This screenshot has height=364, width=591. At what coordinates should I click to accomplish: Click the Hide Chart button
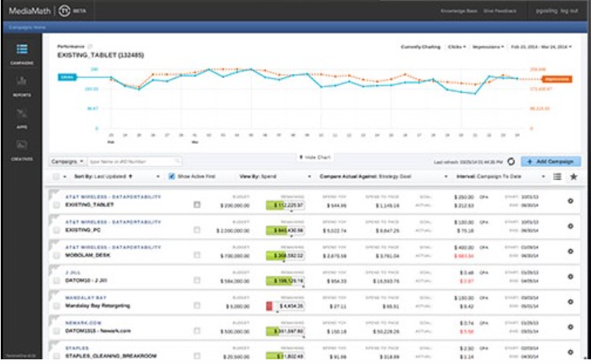[315, 157]
